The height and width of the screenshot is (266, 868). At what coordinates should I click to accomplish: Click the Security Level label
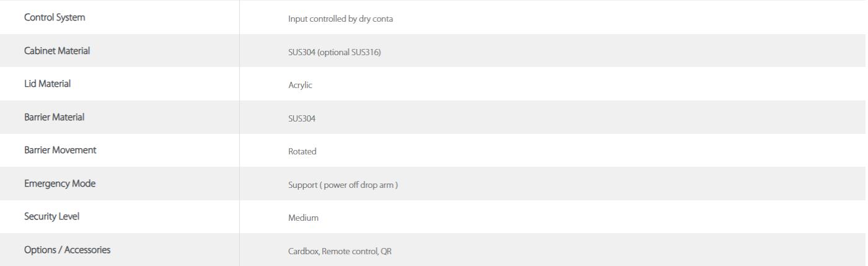51,216
